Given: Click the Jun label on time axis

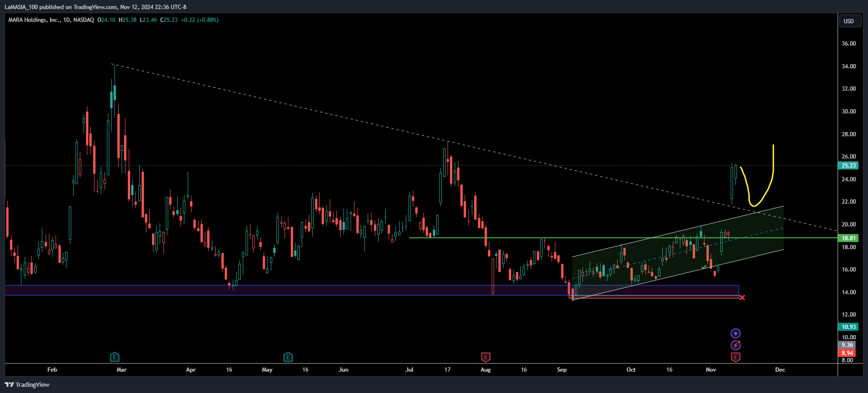Looking at the screenshot, I should point(343,370).
